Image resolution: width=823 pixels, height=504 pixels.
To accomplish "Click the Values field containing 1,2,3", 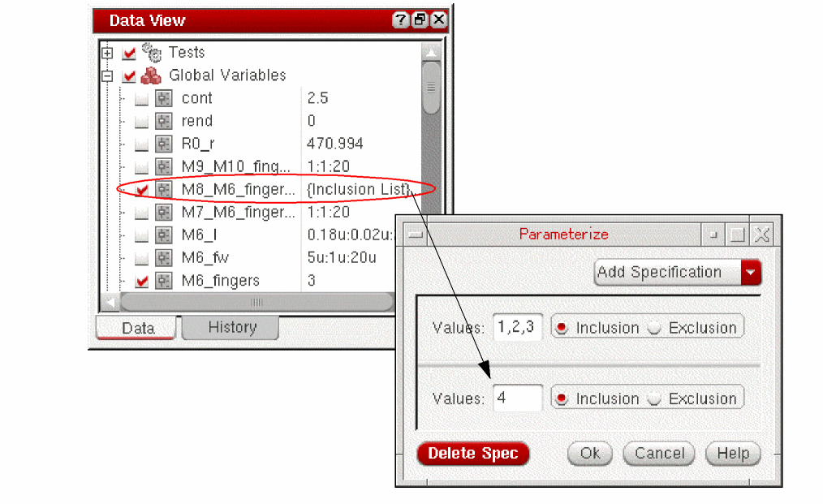I will (x=518, y=327).
